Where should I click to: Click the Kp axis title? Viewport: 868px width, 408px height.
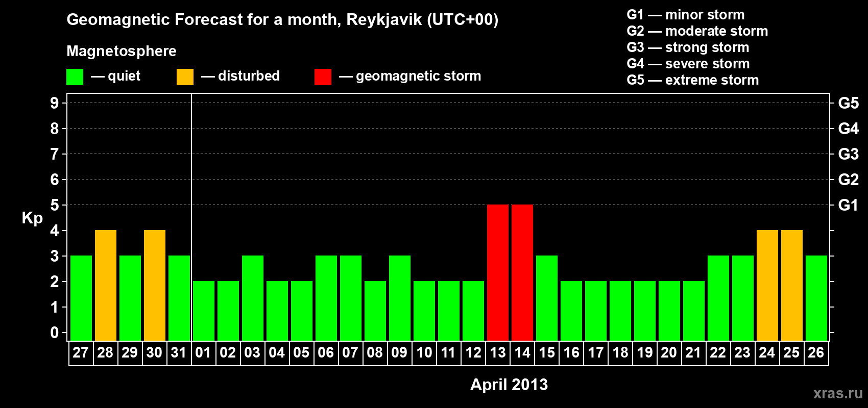coord(32,218)
